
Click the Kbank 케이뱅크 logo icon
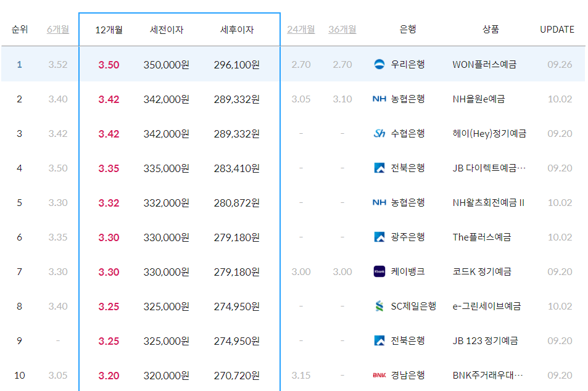[379, 271]
